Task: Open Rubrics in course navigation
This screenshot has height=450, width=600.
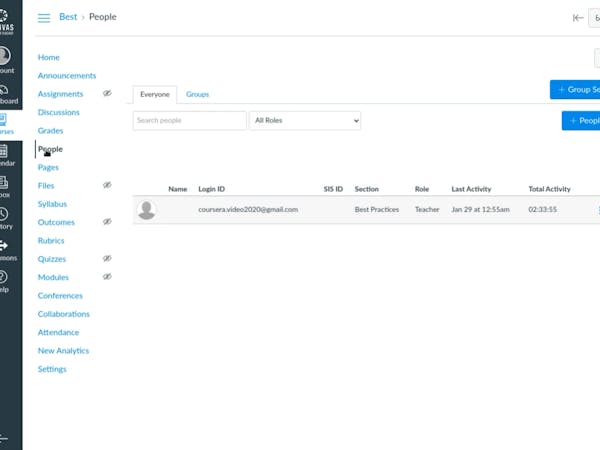Action: 51,241
